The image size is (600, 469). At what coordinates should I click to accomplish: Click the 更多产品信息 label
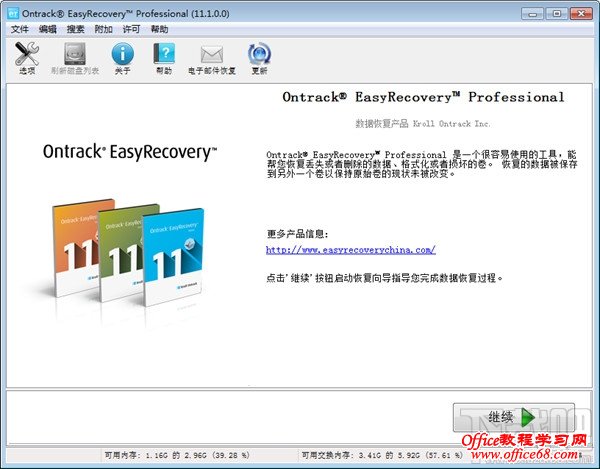tap(297, 234)
